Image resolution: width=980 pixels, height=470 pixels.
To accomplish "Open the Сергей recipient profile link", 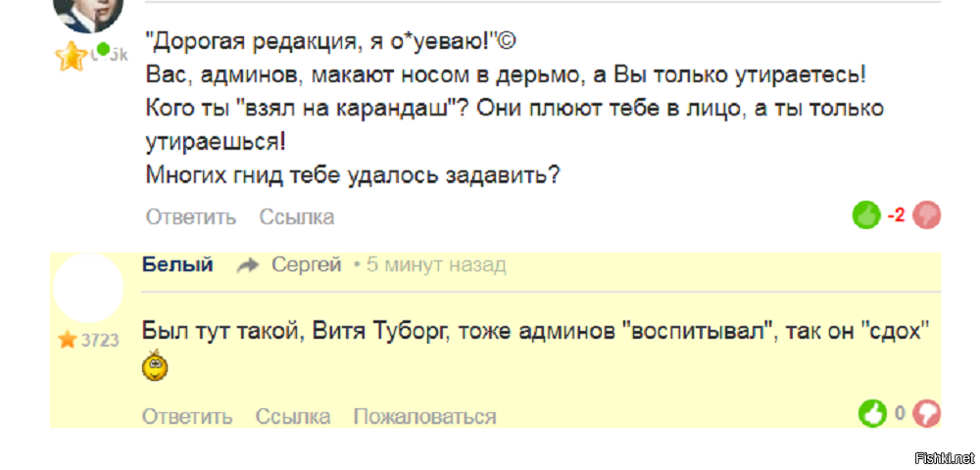I will pyautogui.click(x=306, y=264).
